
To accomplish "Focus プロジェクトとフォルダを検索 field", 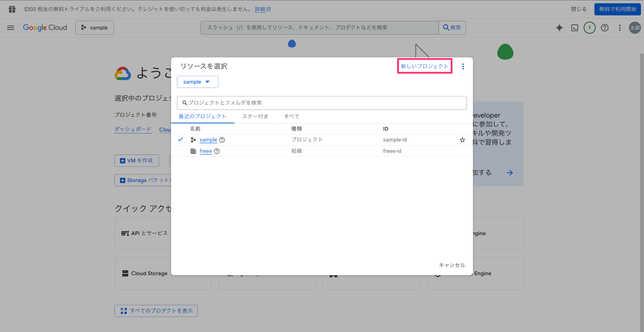I will click(x=322, y=103).
